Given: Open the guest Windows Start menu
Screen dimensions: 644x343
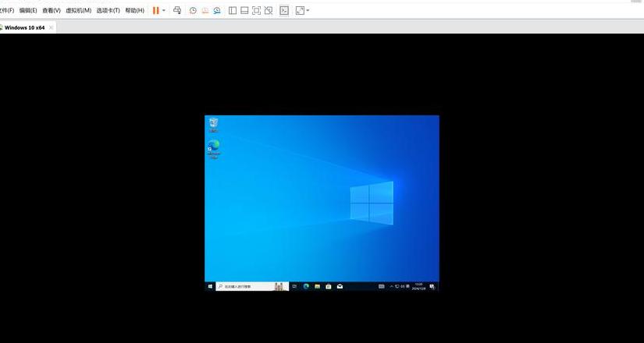Looking at the screenshot, I should pos(210,286).
